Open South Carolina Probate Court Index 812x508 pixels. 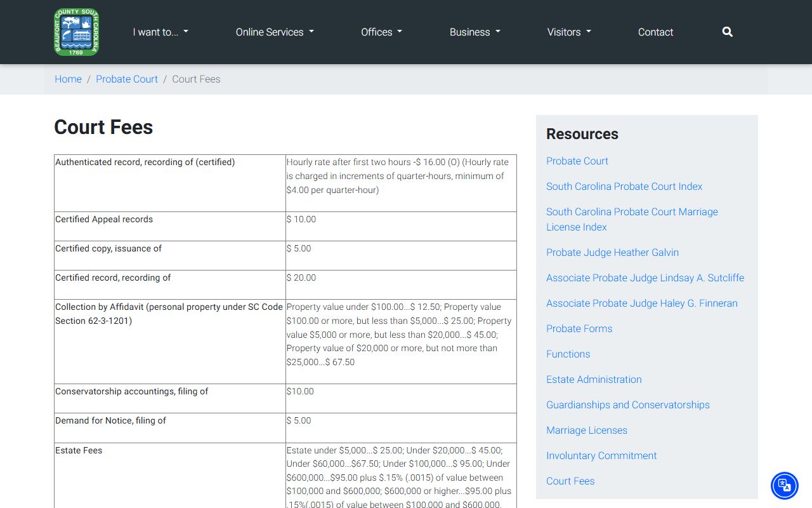(624, 186)
